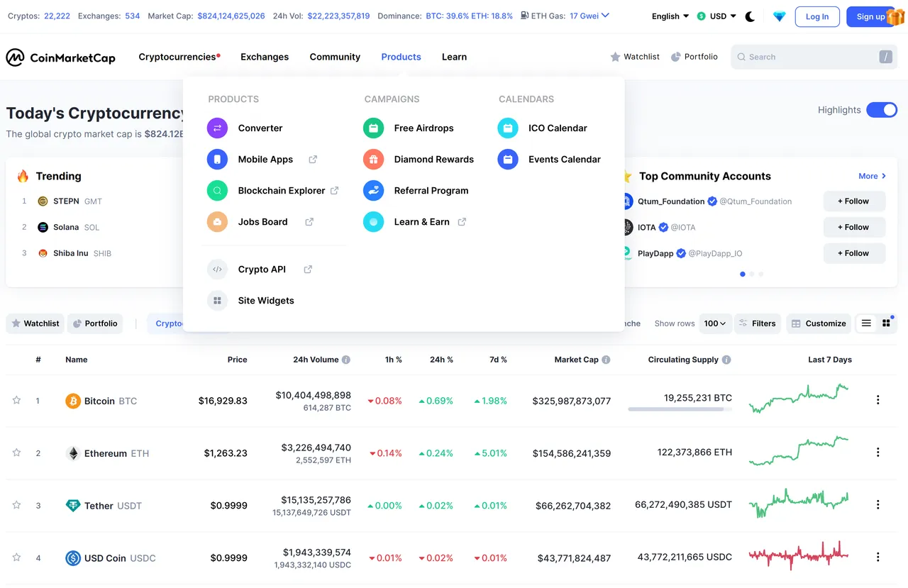Click trending Shiba Inu SHIB row
This screenshot has height=588, width=908.
point(67,253)
